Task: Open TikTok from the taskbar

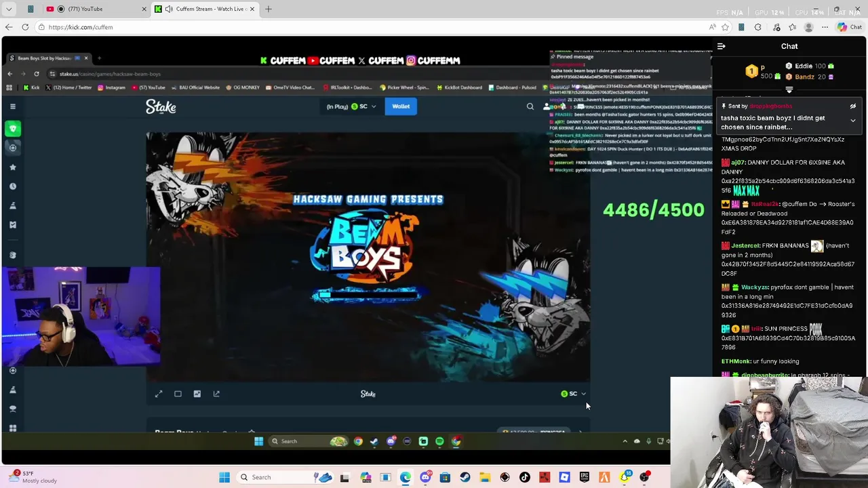Action: 524,477
